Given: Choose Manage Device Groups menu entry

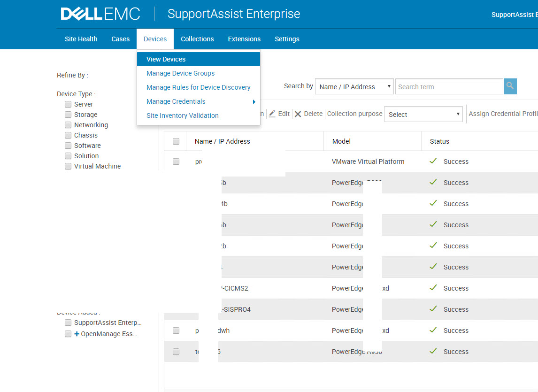Looking at the screenshot, I should click(x=180, y=73).
